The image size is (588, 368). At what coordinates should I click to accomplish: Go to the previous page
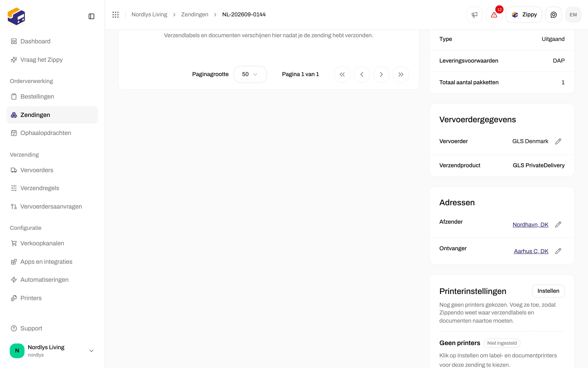[x=362, y=74]
